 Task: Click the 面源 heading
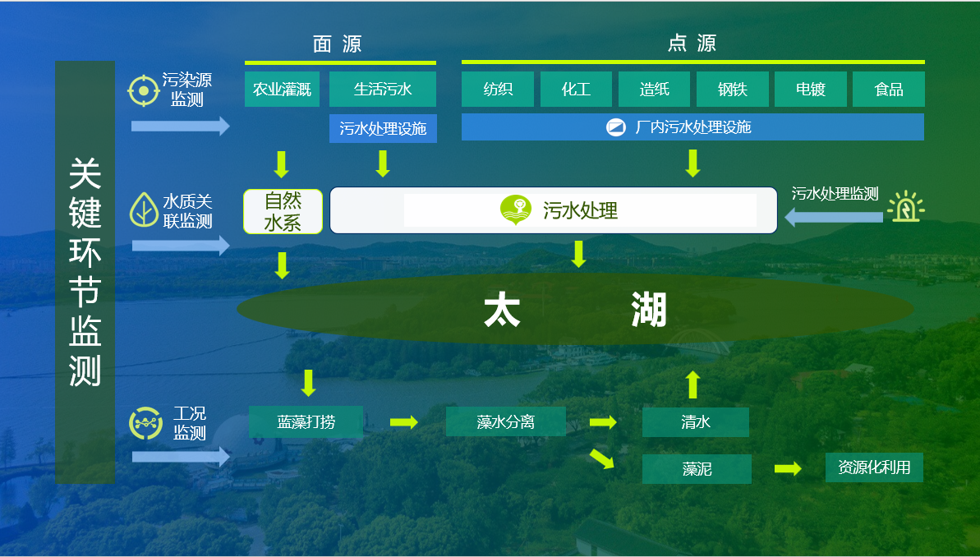pos(338,44)
